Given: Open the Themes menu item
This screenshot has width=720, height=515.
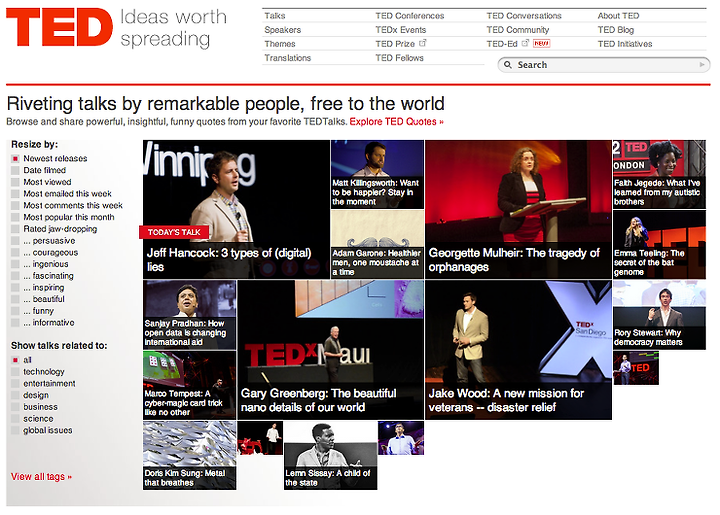Looking at the screenshot, I should [280, 44].
